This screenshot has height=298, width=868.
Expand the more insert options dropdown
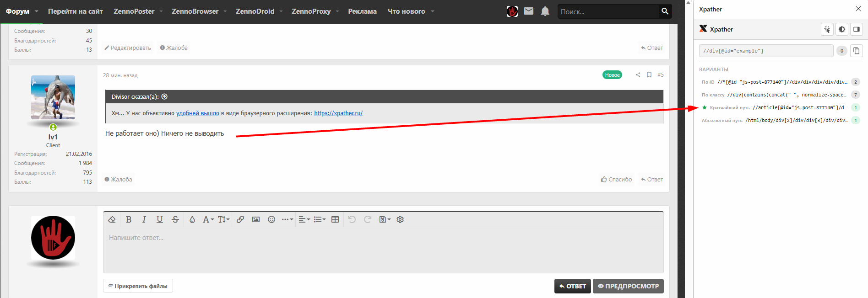click(x=288, y=219)
